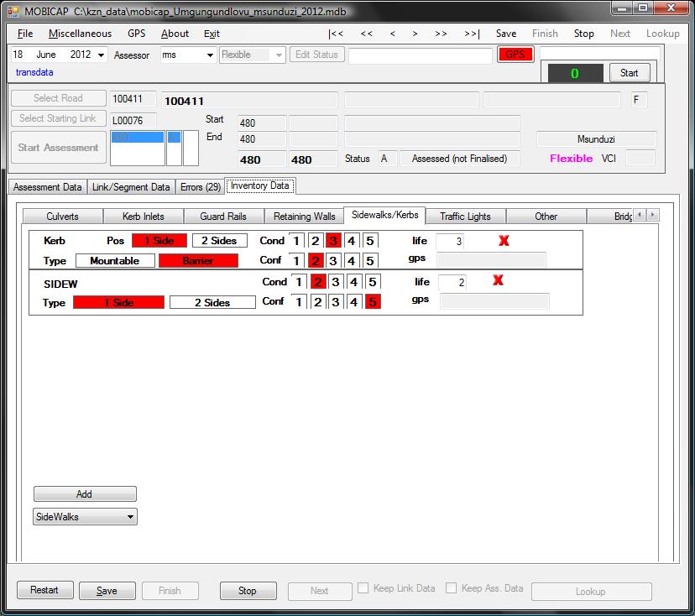Delete the Kerb row with red X
Image resolution: width=695 pixels, height=616 pixels.
[504, 241]
